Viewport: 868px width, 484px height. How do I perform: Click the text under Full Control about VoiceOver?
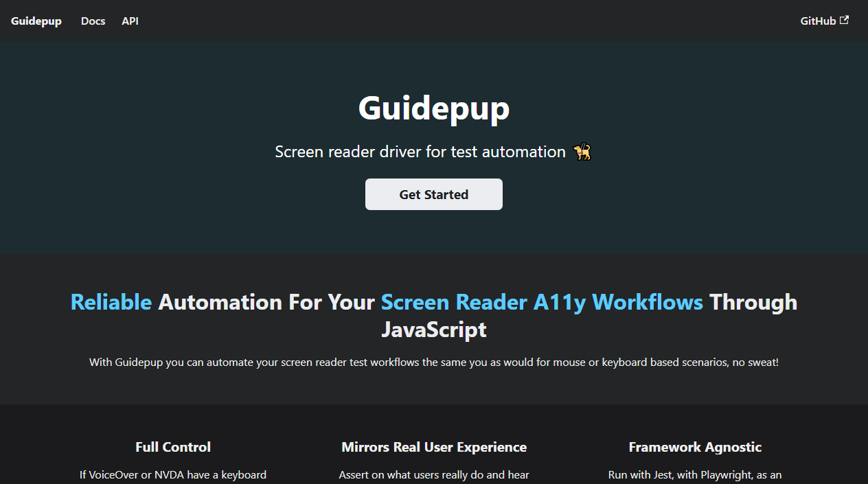coord(172,474)
